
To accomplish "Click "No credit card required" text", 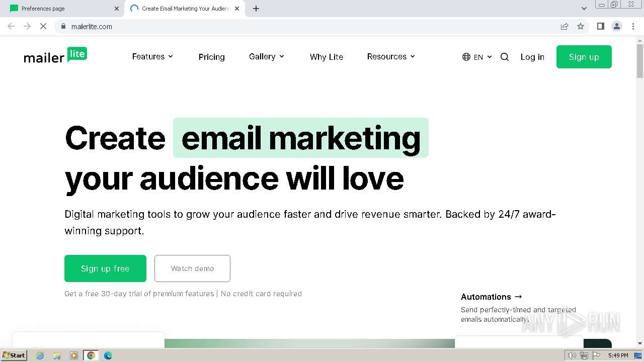I will click(x=261, y=294).
